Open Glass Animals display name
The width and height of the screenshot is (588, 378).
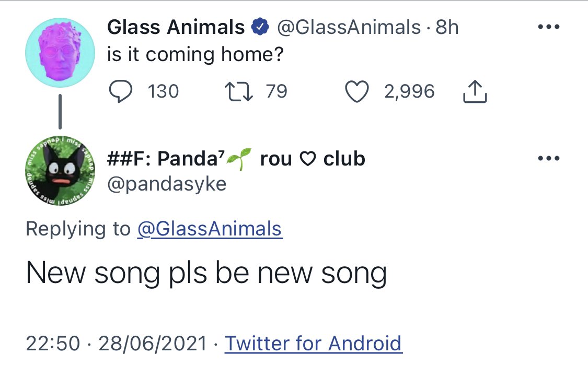tap(176, 27)
